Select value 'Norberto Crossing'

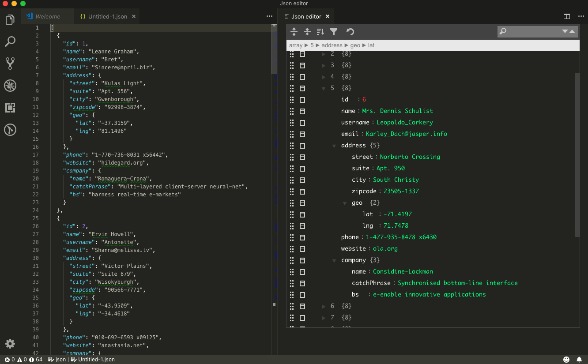click(410, 157)
